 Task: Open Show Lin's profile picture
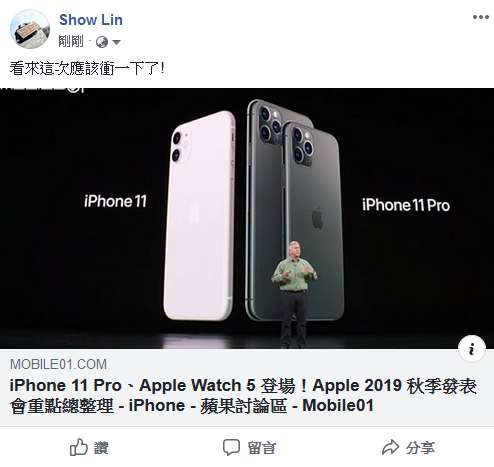point(30,29)
